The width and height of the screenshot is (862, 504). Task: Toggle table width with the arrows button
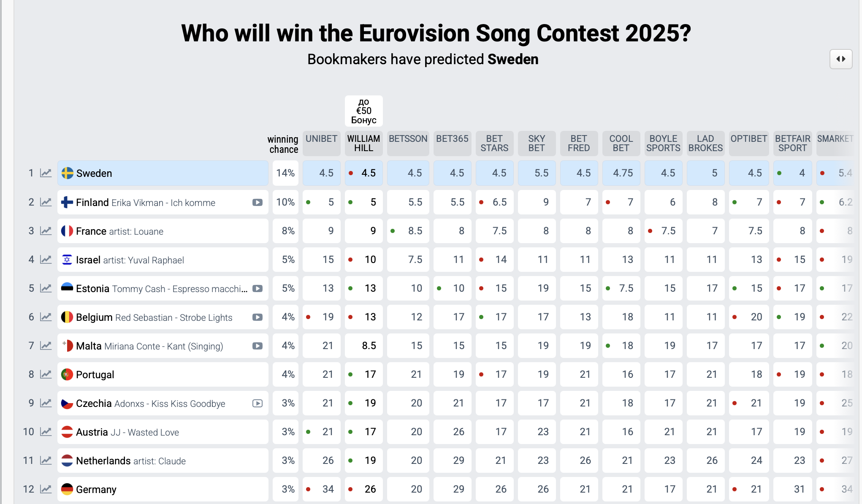click(x=841, y=59)
